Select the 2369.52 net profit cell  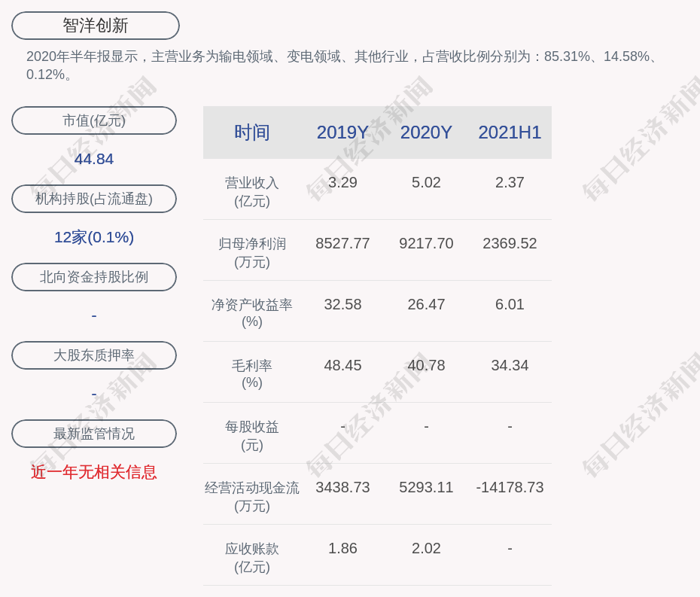pos(510,243)
